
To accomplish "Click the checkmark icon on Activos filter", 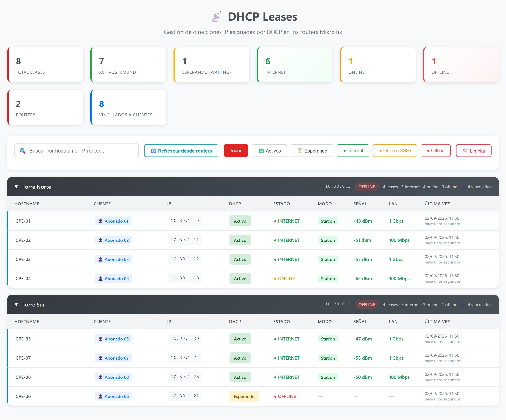I will [261, 151].
